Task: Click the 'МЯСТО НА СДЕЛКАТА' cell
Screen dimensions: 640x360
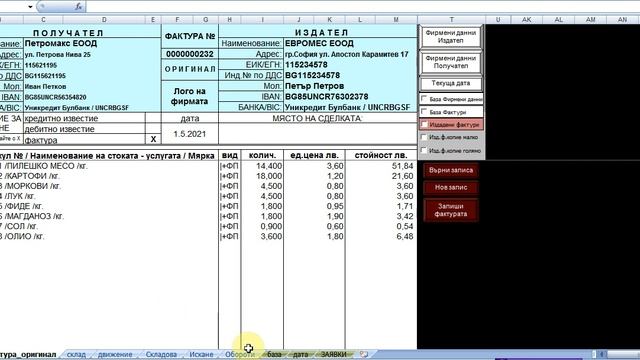Action: click(318, 118)
